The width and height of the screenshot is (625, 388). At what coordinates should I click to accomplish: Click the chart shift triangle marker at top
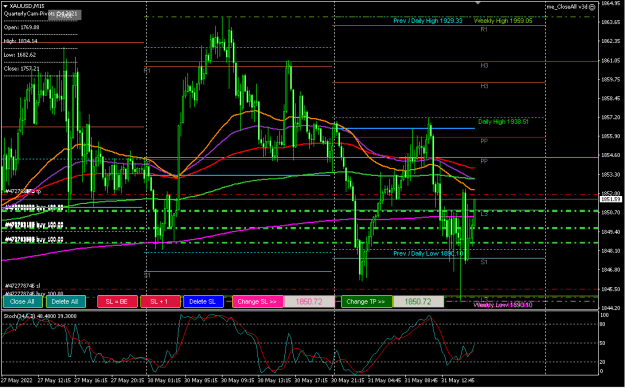(x=478, y=3)
